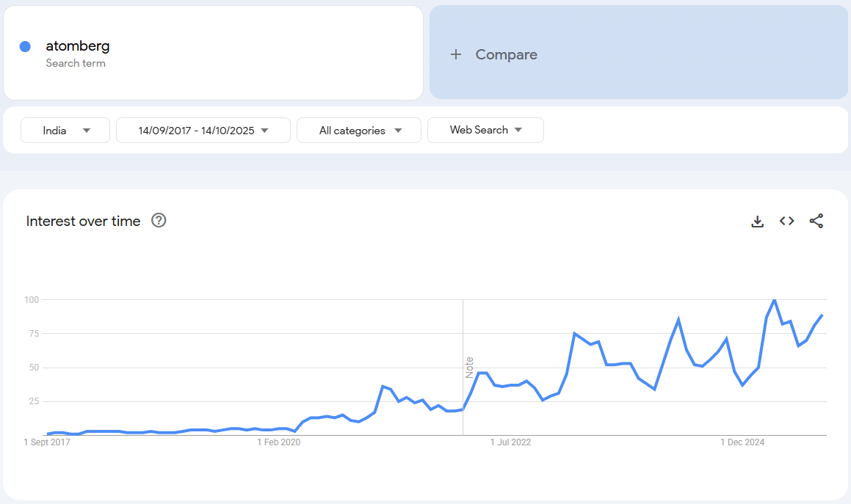Open the embed code icon
This screenshot has height=504, width=851.
click(x=787, y=221)
